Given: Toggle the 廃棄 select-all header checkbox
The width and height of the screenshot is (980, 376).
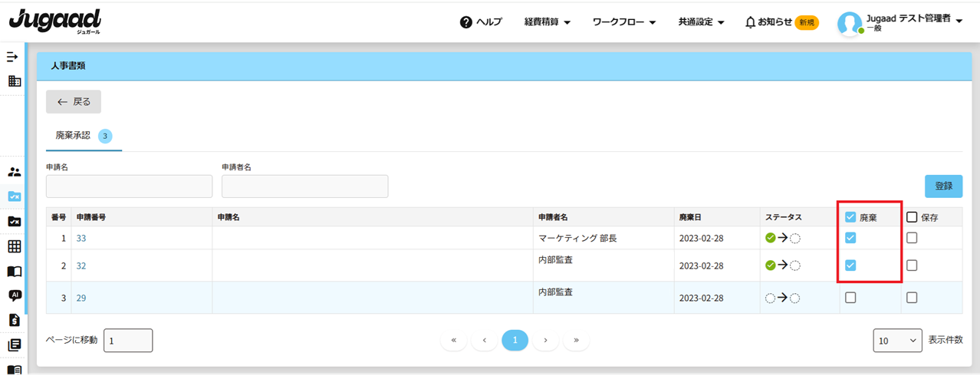Looking at the screenshot, I should coord(850,217).
